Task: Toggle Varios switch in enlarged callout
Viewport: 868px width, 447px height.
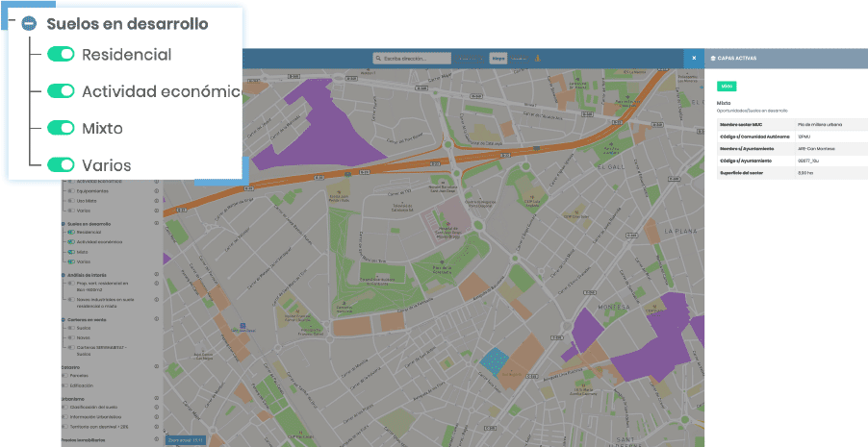Action: (x=61, y=164)
